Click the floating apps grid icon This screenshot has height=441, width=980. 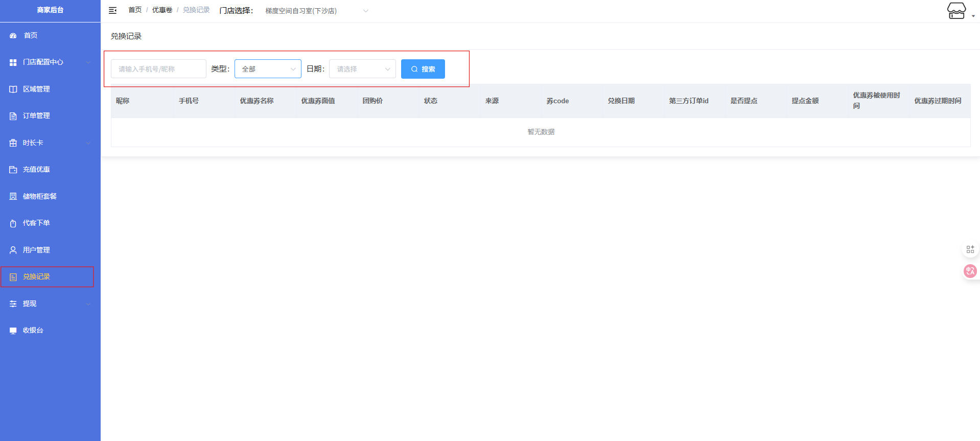[970, 249]
